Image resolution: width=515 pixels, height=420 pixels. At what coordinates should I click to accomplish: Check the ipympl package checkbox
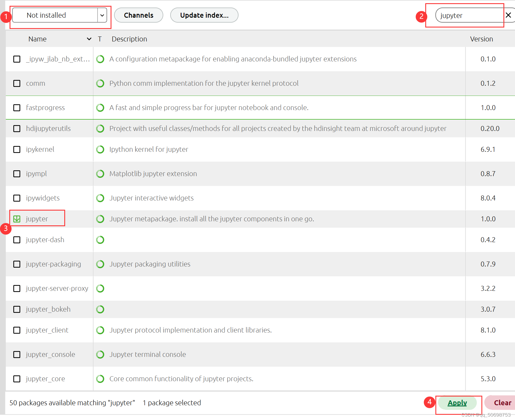point(17,174)
